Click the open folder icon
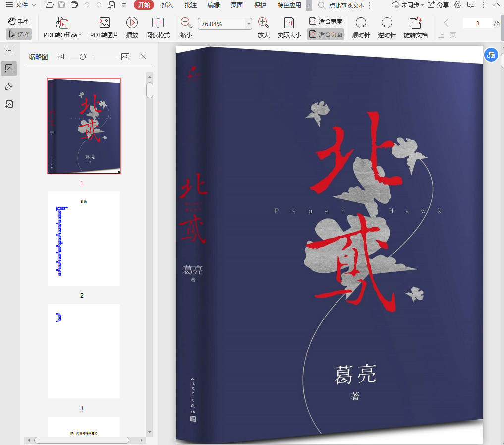This screenshot has height=445, width=504. [x=49, y=5]
